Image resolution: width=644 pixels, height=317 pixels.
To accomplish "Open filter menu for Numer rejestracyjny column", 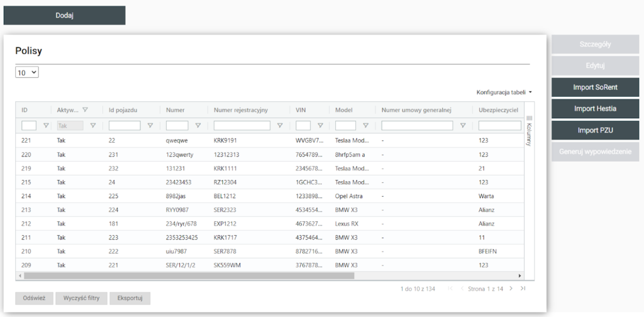I will (280, 126).
